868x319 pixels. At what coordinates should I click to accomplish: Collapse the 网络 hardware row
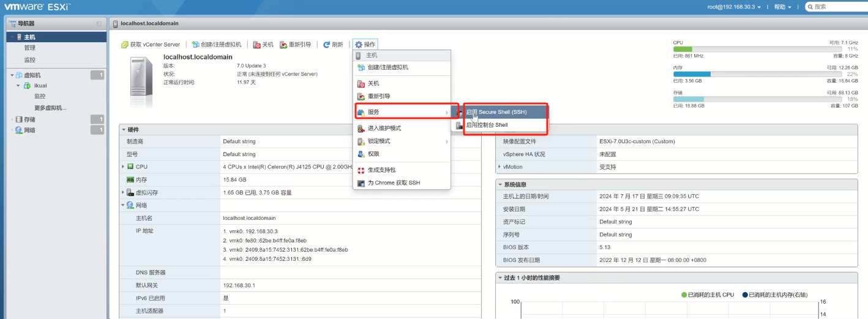(x=123, y=205)
